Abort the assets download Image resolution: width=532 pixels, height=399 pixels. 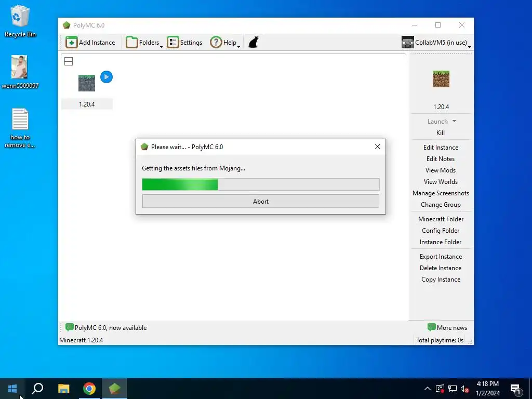(261, 201)
